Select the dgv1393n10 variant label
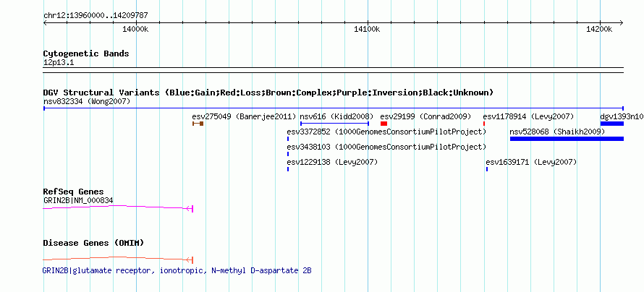Image resolution: width=644 pixels, height=292 pixels. pyautogui.click(x=622, y=116)
